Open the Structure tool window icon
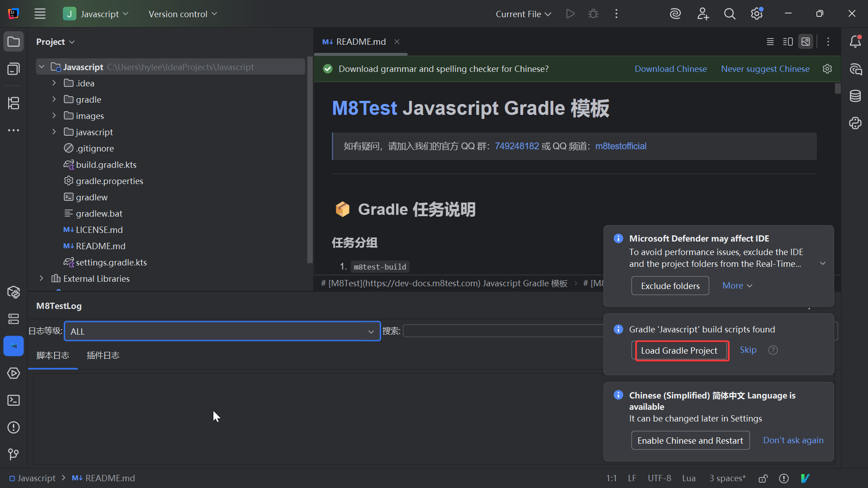Viewport: 868px width, 488px height. tap(14, 103)
